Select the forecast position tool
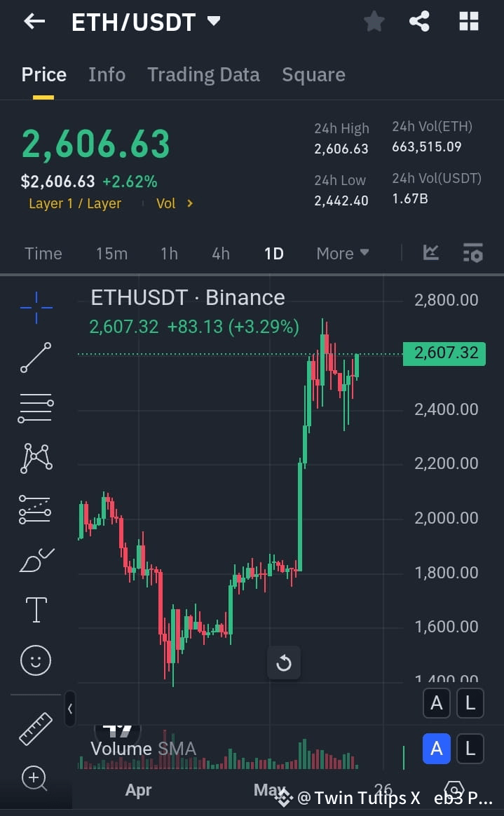The image size is (504, 816). coord(35,509)
